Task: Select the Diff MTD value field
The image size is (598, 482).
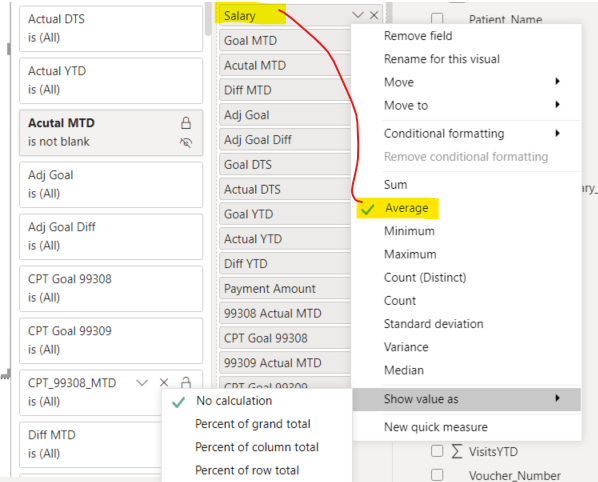Action: (285, 90)
